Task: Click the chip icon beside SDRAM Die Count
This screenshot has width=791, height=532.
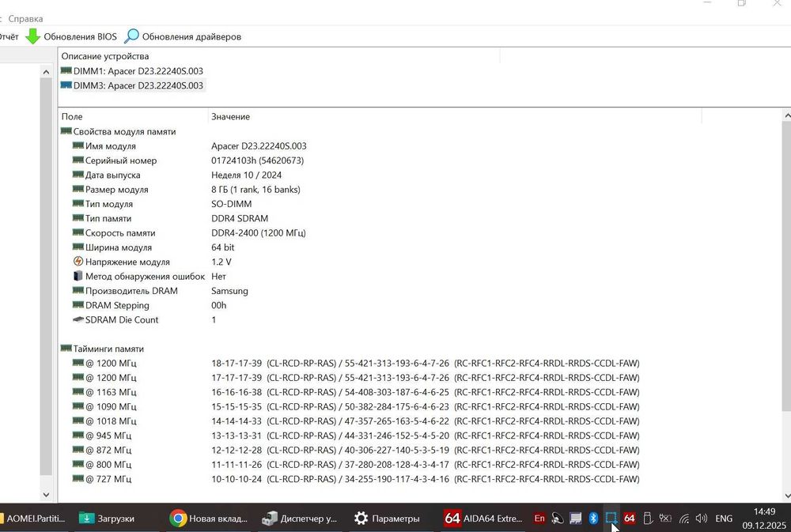Action: pyautogui.click(x=78, y=319)
